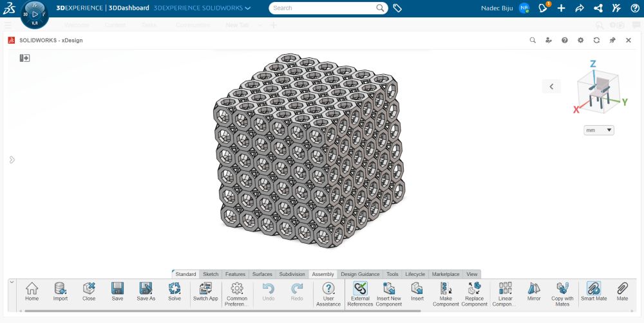644x323 pixels.
Task: Collapse view cube panel arrow
Action: tap(551, 86)
